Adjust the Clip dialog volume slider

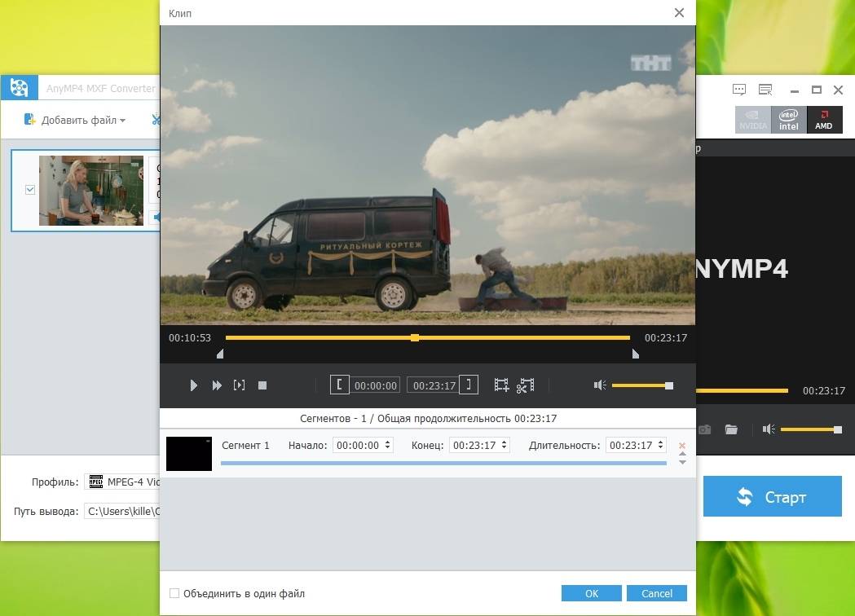[642, 385]
